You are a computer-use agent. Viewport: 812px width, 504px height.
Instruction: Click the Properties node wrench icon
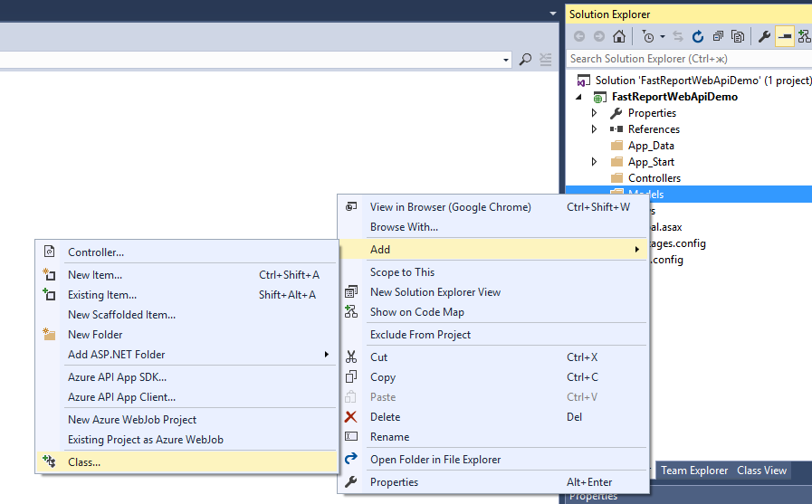tap(616, 113)
